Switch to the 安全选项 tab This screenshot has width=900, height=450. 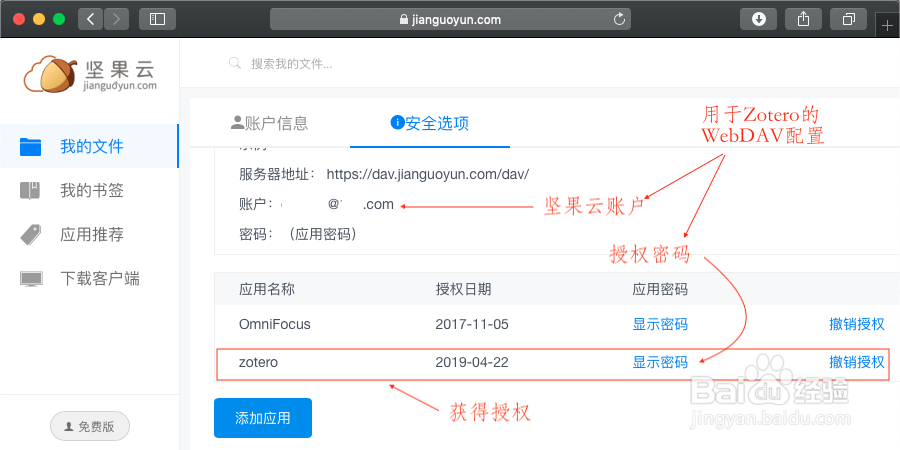coord(429,123)
